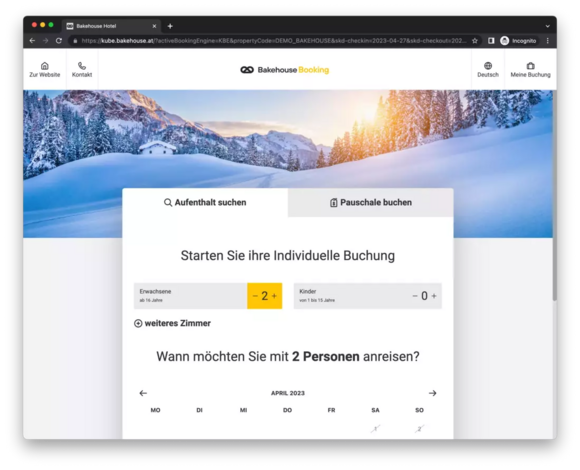The height and width of the screenshot is (470, 580).
Task: Add another room via weiteres Zimmer
Action: click(x=172, y=324)
